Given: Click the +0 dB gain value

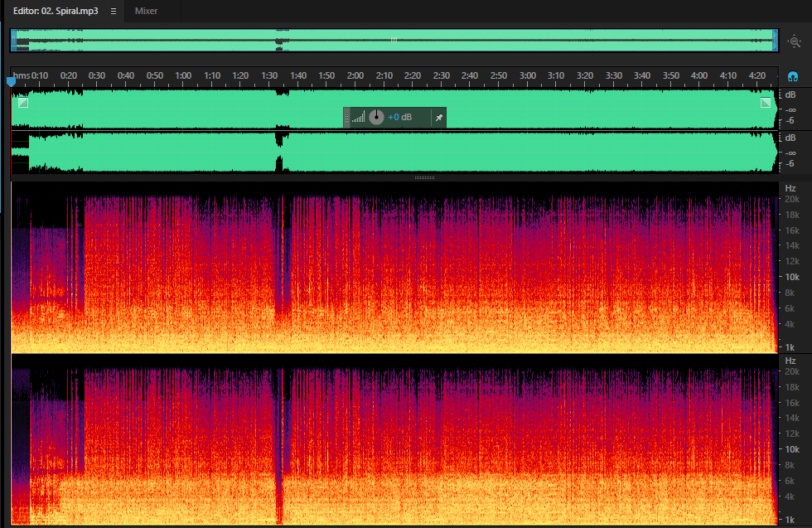Looking at the screenshot, I should pyautogui.click(x=399, y=117).
